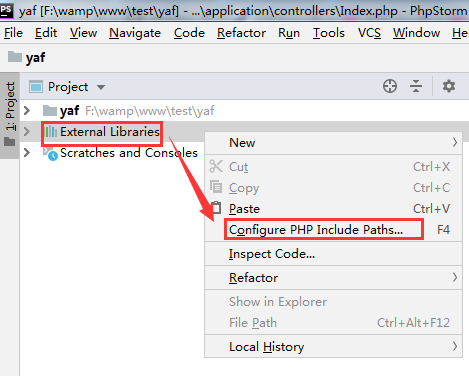Open the Project view dropdown arrow

pyautogui.click(x=101, y=87)
